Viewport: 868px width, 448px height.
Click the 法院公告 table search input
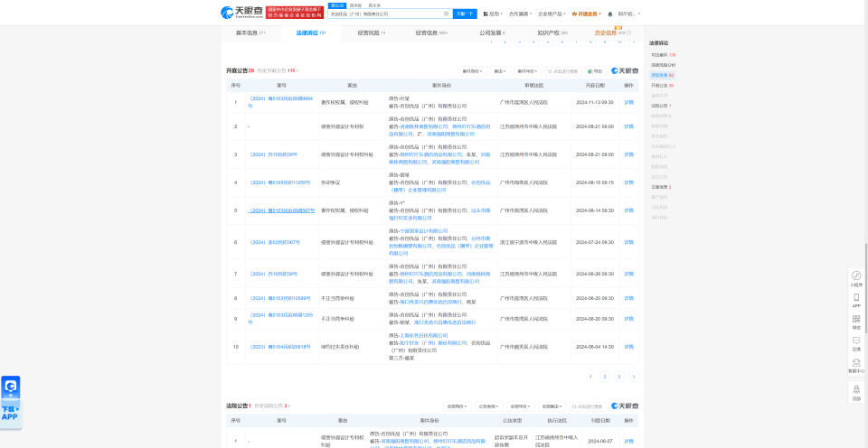588,406
